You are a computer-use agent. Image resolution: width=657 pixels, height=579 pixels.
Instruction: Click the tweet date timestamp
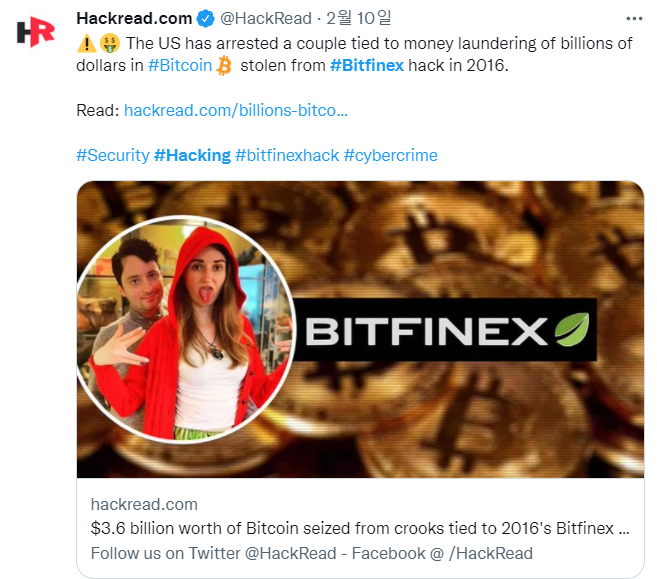coord(359,18)
